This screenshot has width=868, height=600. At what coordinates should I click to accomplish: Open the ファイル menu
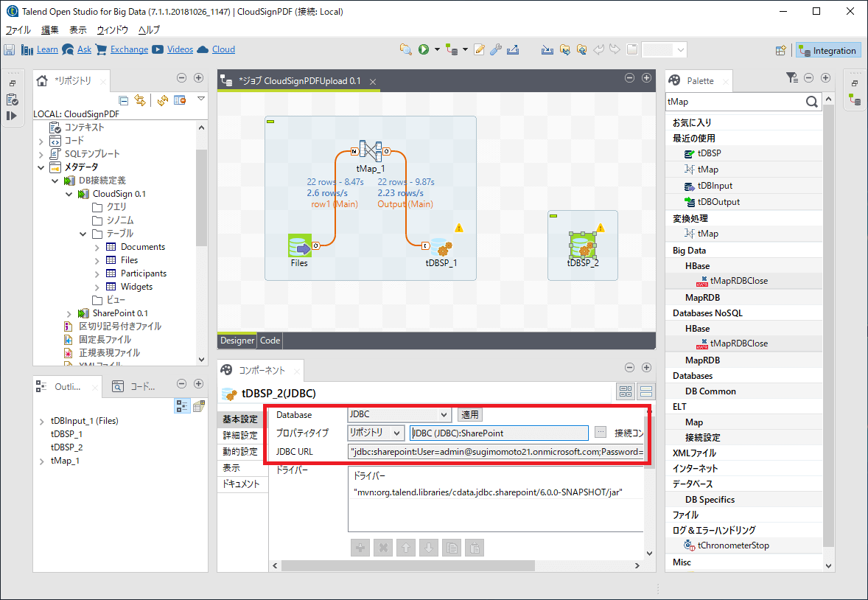click(18, 30)
